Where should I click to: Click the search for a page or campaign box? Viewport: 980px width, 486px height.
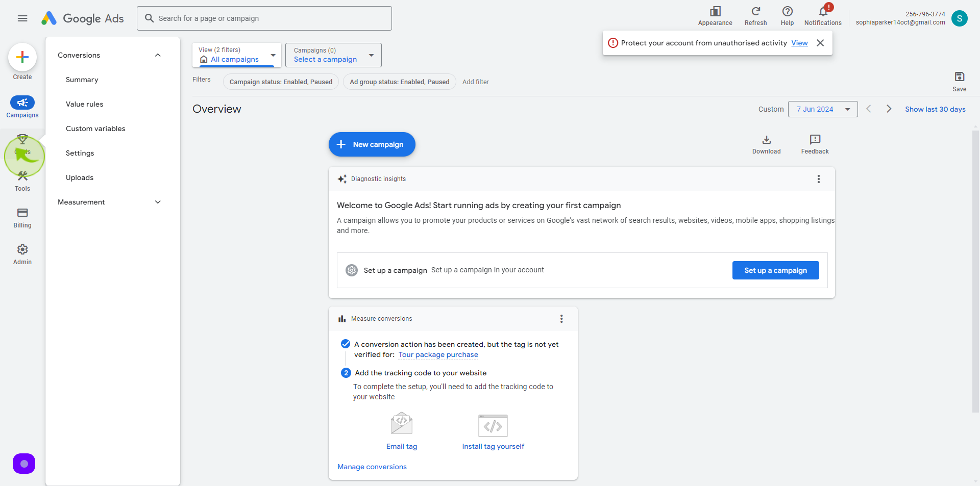pos(264,18)
